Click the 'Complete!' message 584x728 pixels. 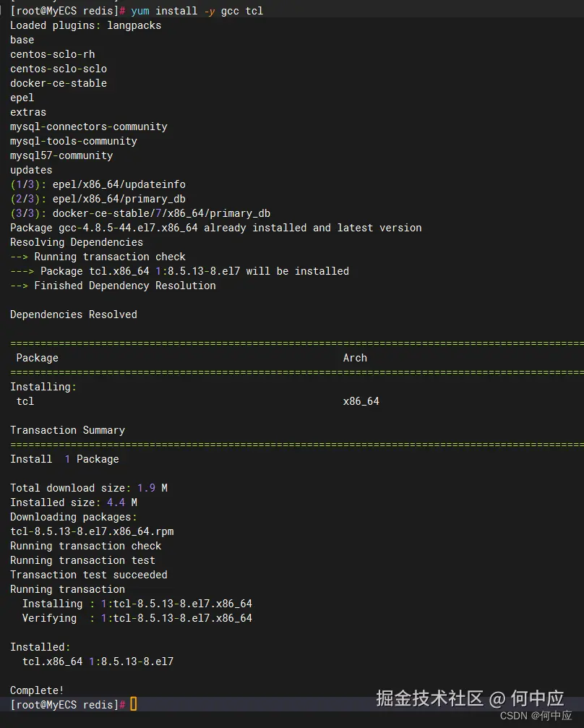pyautogui.click(x=37, y=690)
